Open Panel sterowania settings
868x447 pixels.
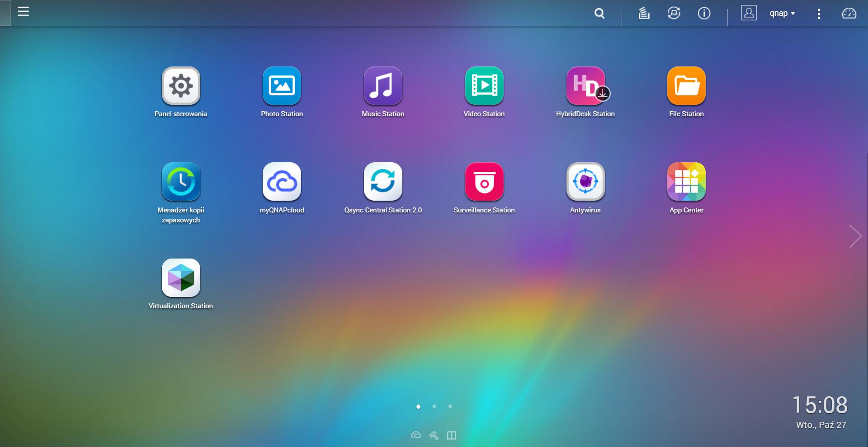[x=181, y=86]
